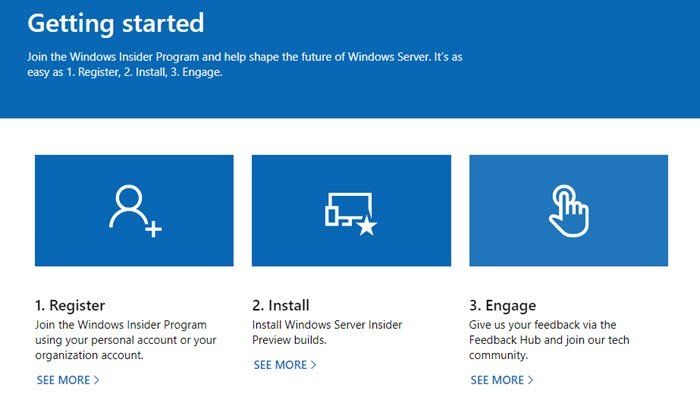Viewport: 700px width, 397px height.
Task: Click the chevron after Register's SEE MORE
Action: coord(96,380)
